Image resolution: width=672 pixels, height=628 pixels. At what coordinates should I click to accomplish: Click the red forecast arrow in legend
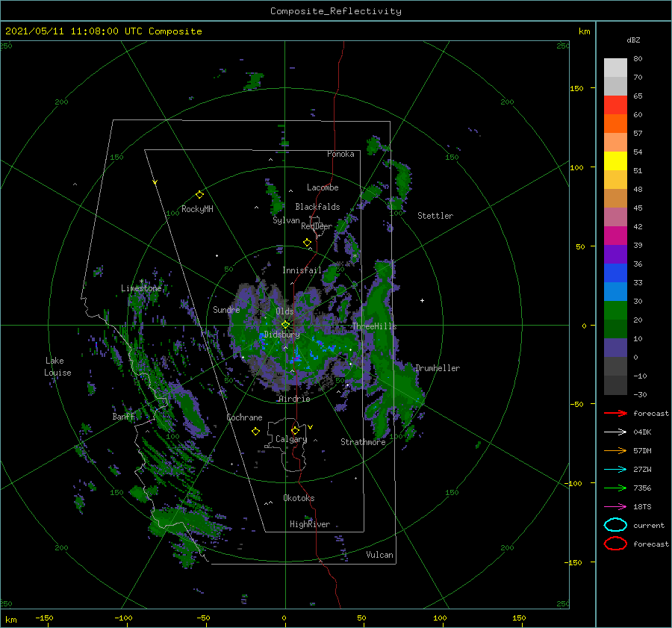[615, 413]
